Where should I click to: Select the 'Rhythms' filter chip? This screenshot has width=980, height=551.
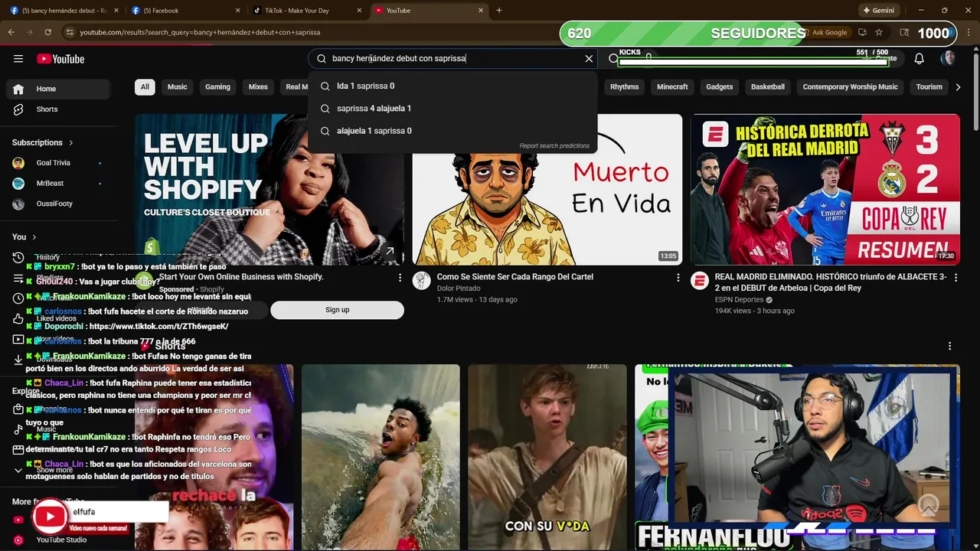(625, 86)
